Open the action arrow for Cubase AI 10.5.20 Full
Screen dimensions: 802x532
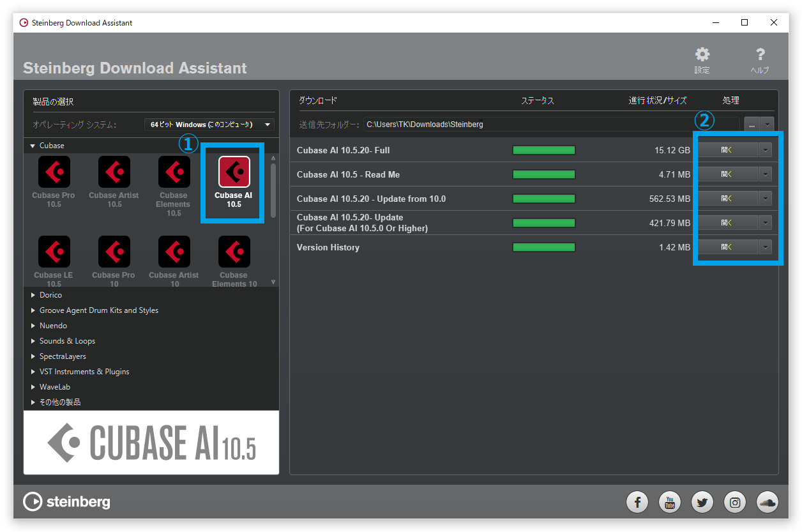(x=766, y=150)
